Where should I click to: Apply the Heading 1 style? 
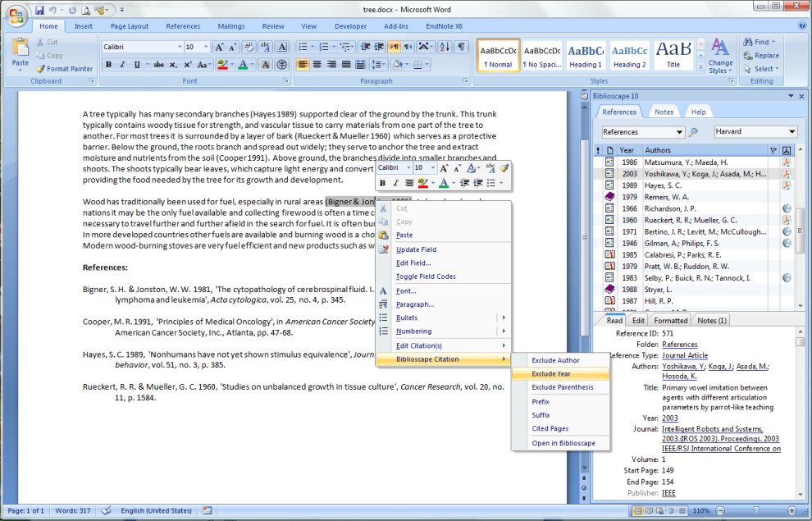[x=586, y=56]
